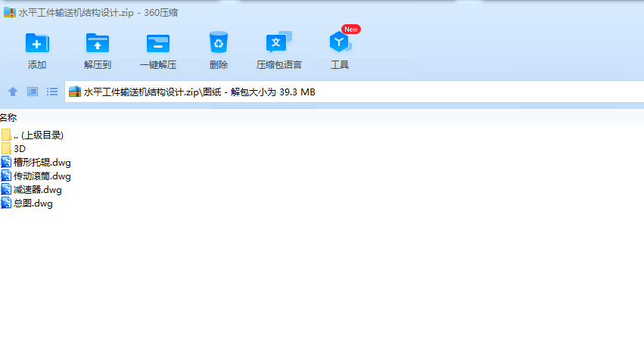Select the file 减速器.dwg

(31, 189)
